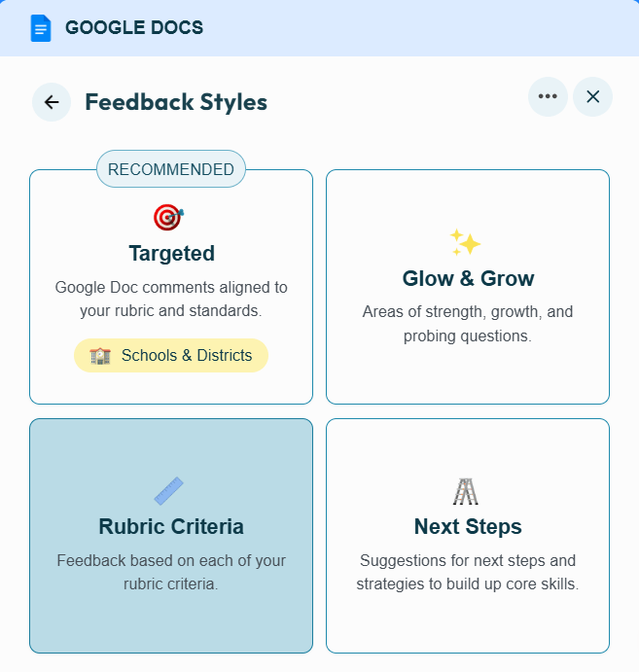The width and height of the screenshot is (639, 672).
Task: Click the RECOMMENDED badge above Targeted
Action: pos(171,169)
